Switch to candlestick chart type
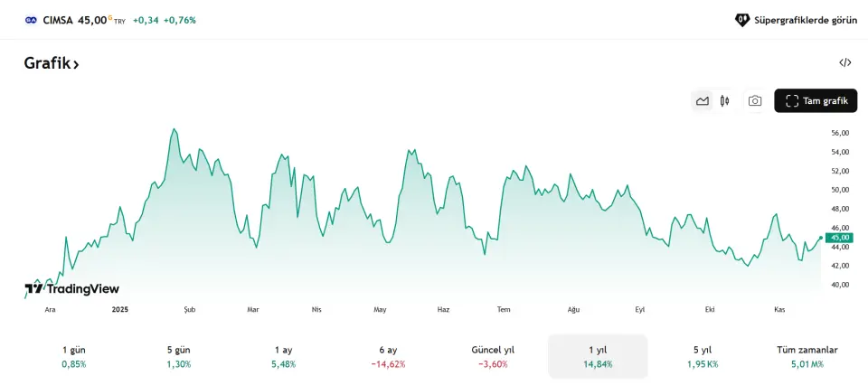Screen dimensions: 868x385 coord(724,101)
